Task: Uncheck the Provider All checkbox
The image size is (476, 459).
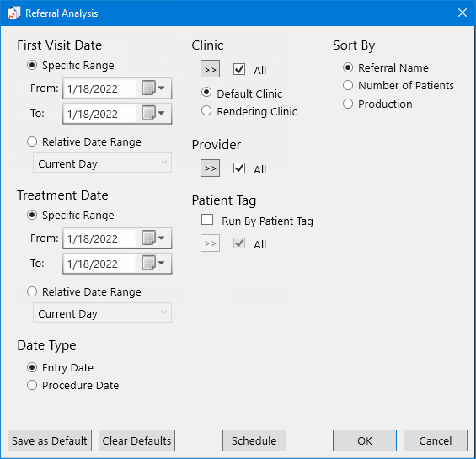Action: pos(239,168)
